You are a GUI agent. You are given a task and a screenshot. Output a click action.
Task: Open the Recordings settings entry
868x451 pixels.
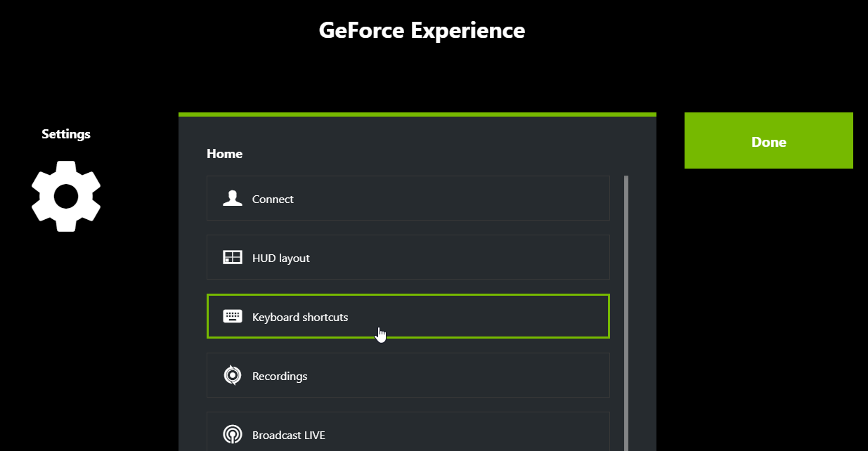pos(408,375)
